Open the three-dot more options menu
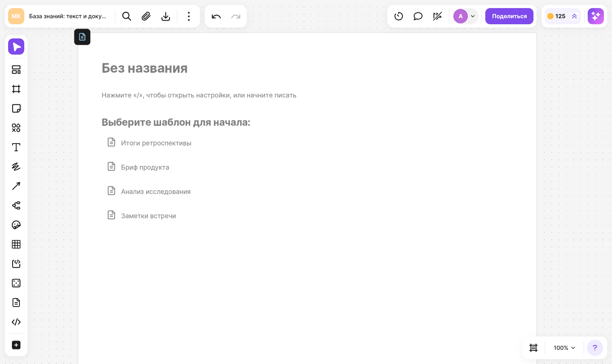 189,16
